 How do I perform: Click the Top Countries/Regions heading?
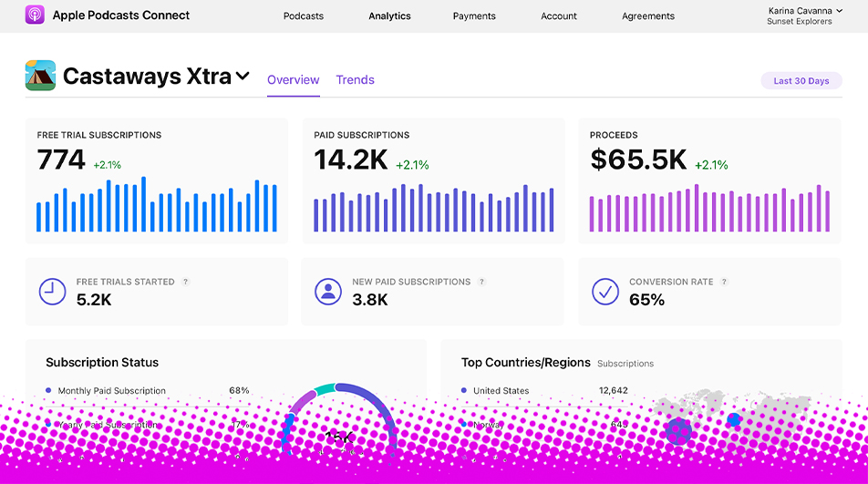click(526, 362)
